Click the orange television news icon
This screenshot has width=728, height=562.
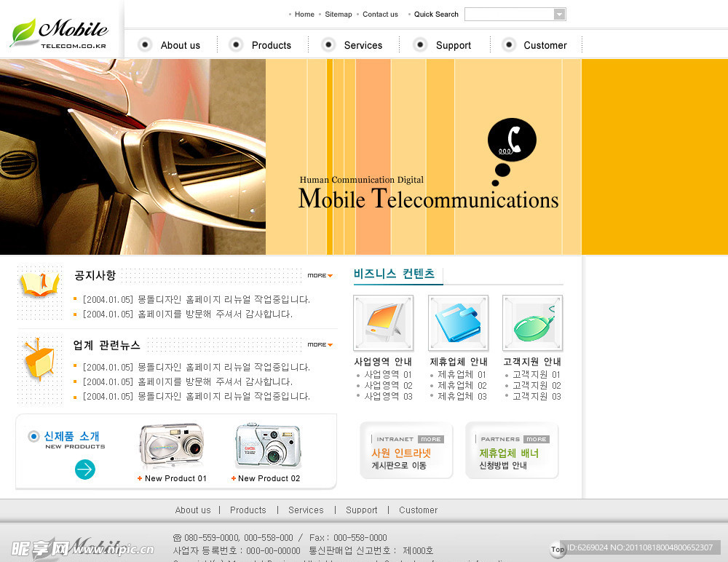click(x=39, y=360)
